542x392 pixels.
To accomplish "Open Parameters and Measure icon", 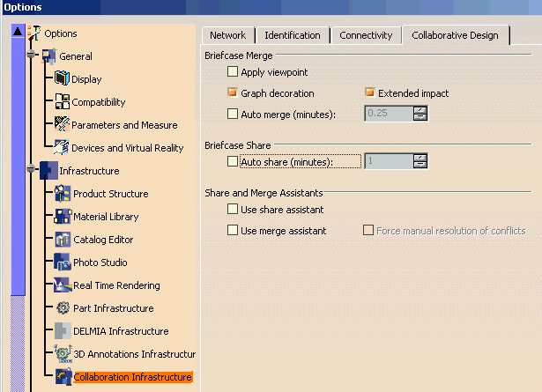I will tap(62, 125).
